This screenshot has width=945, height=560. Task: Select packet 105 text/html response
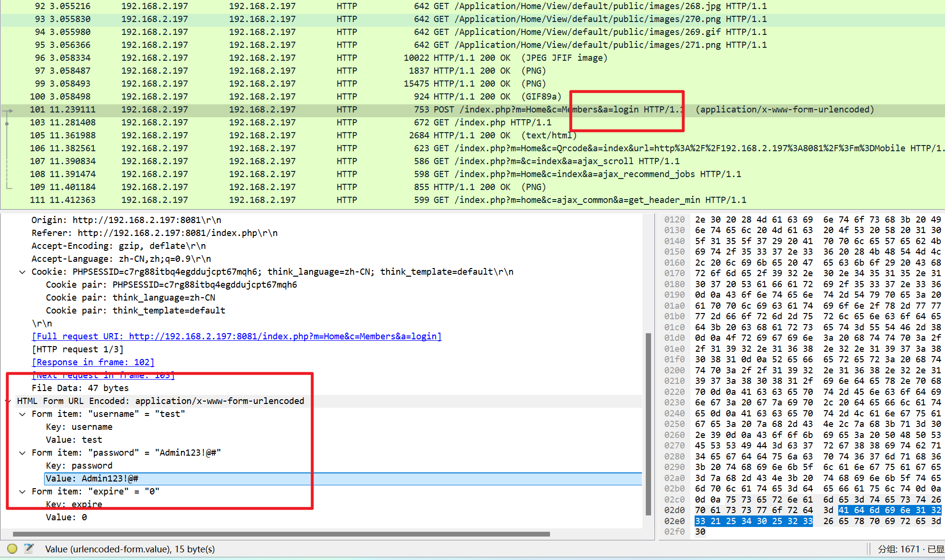pos(472,135)
